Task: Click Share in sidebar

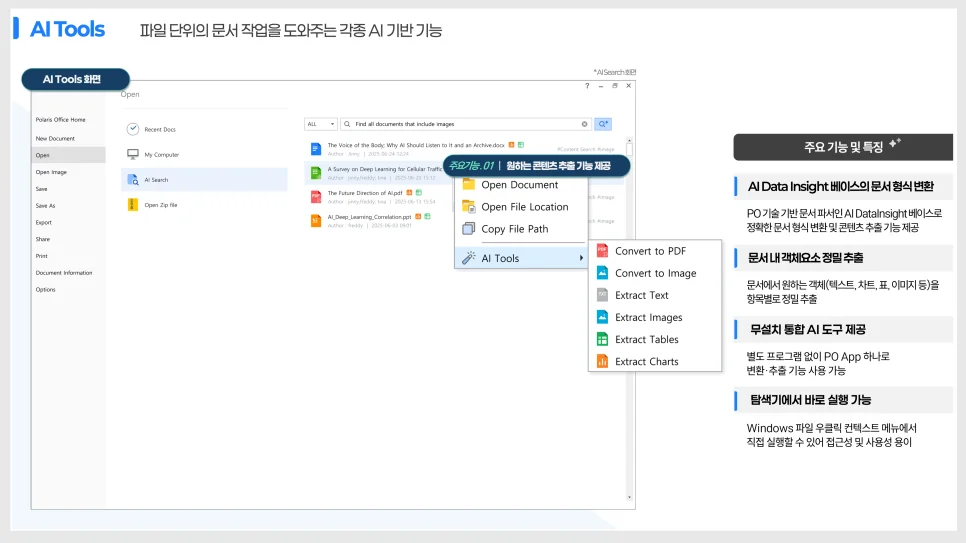Action: tap(43, 239)
